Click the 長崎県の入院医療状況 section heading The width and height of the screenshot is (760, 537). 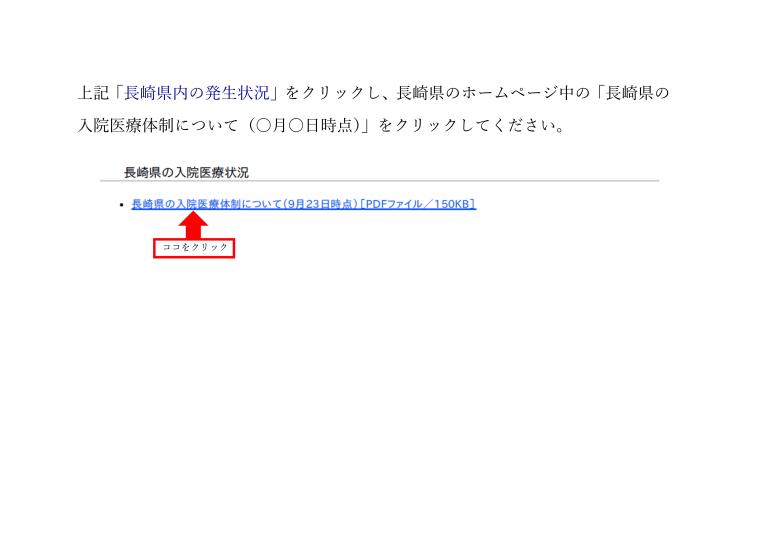(186, 173)
